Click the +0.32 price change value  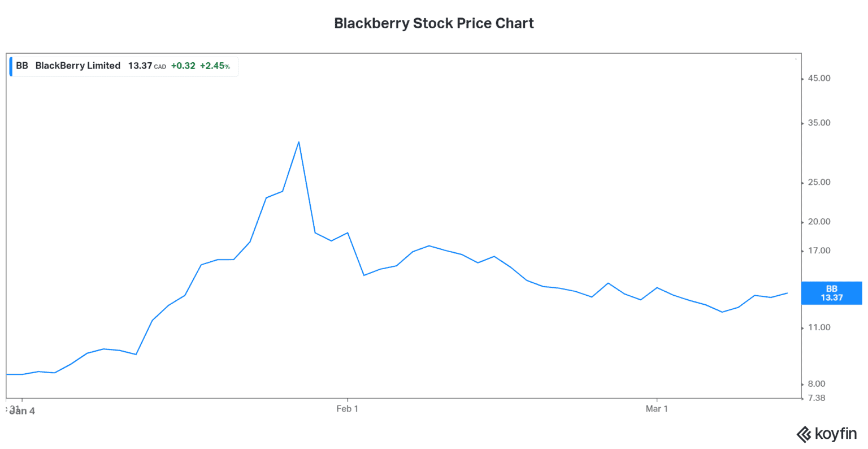tap(183, 66)
